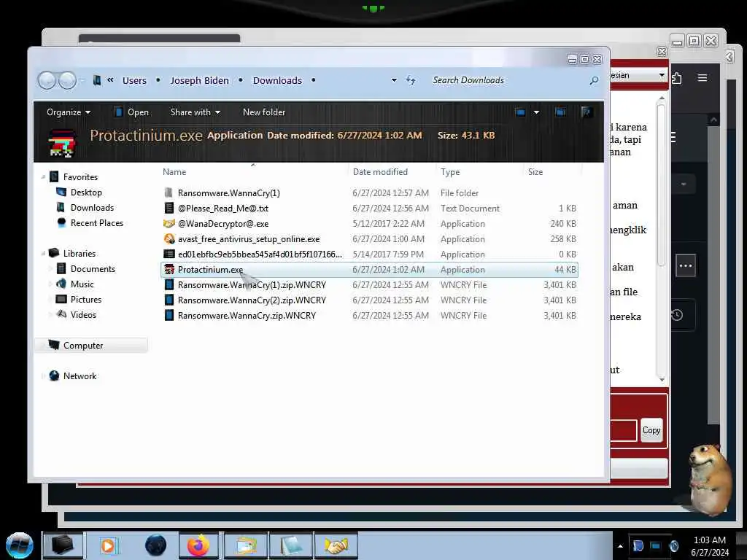
Task: Expand the view options dropdown arrow
Action: point(536,112)
